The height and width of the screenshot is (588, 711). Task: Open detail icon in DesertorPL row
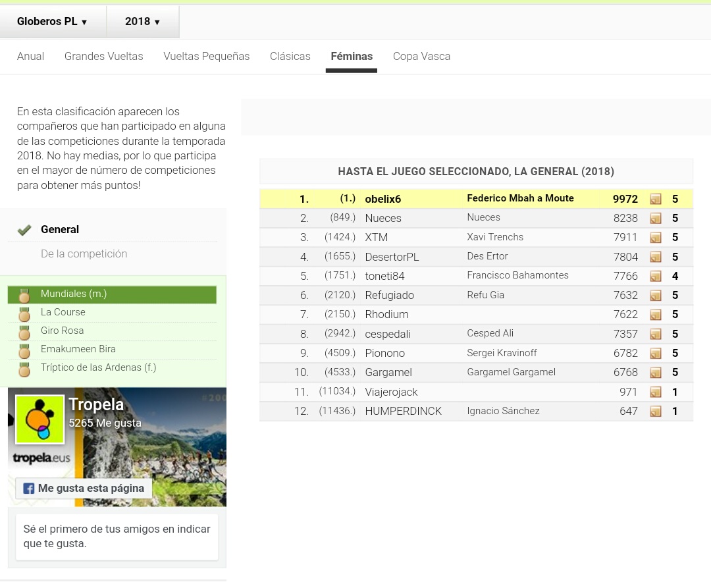[x=655, y=257]
